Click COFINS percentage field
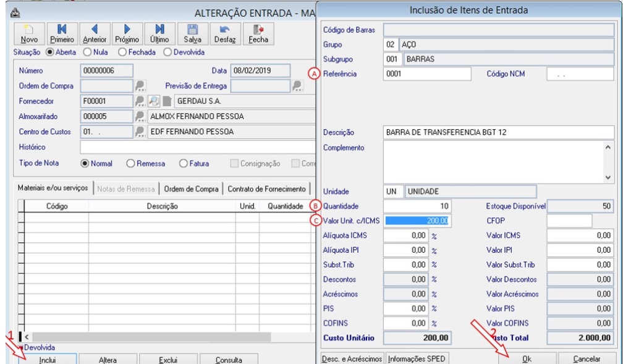This screenshot has width=623, height=364. (x=405, y=323)
